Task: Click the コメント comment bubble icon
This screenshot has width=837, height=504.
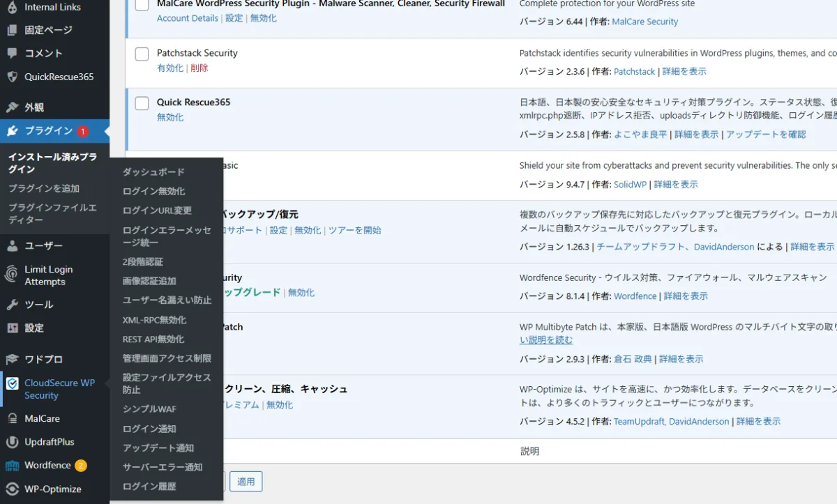Action: point(12,53)
